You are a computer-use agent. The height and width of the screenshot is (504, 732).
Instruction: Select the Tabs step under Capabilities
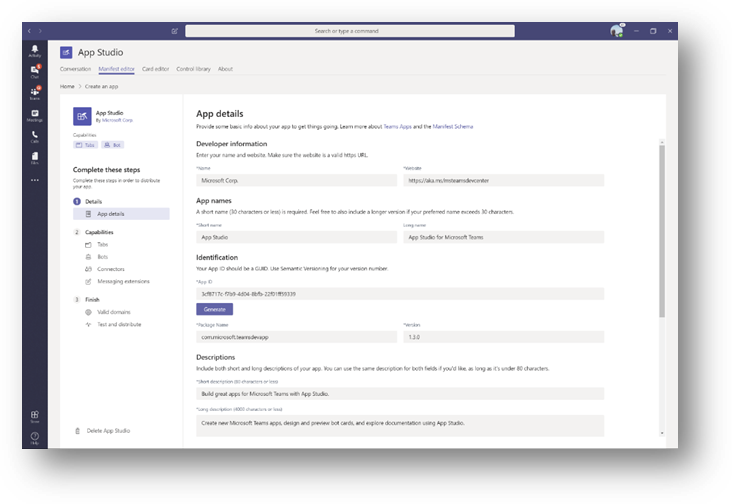pos(102,245)
